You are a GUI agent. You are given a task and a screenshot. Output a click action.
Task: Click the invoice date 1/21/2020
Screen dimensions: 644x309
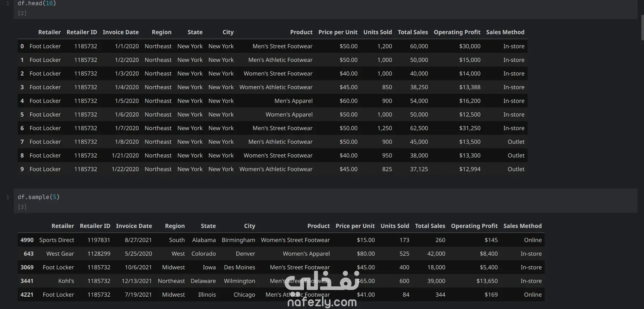pyautogui.click(x=125, y=155)
